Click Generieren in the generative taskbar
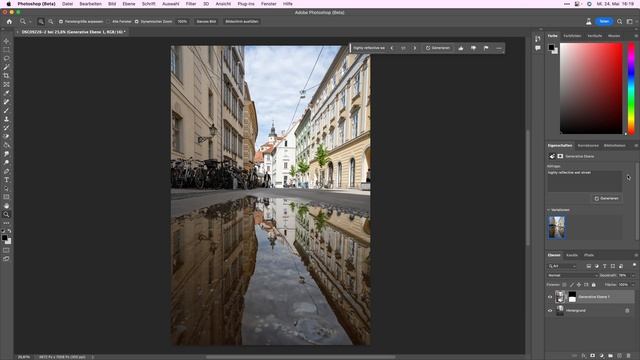The height and width of the screenshot is (360, 640). click(x=438, y=48)
